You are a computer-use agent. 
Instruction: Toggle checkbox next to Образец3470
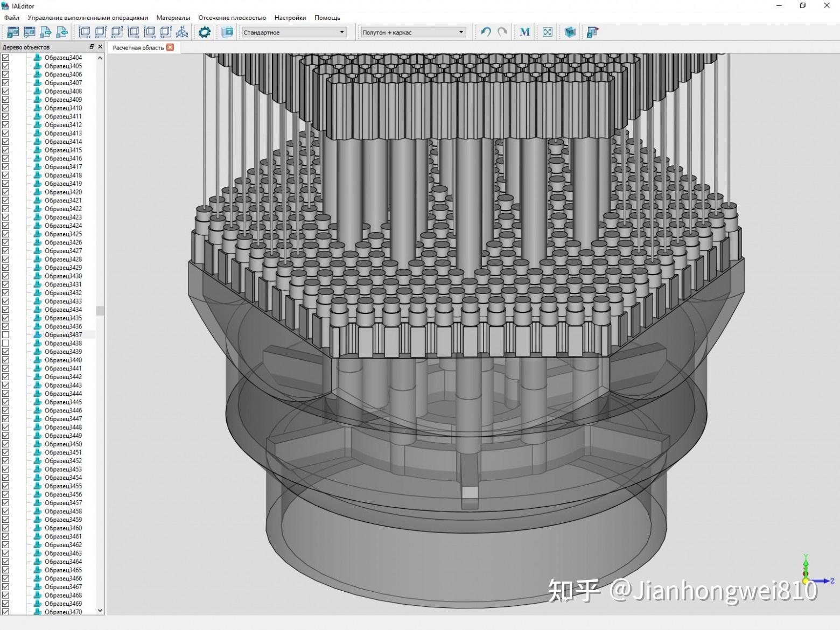(x=6, y=611)
